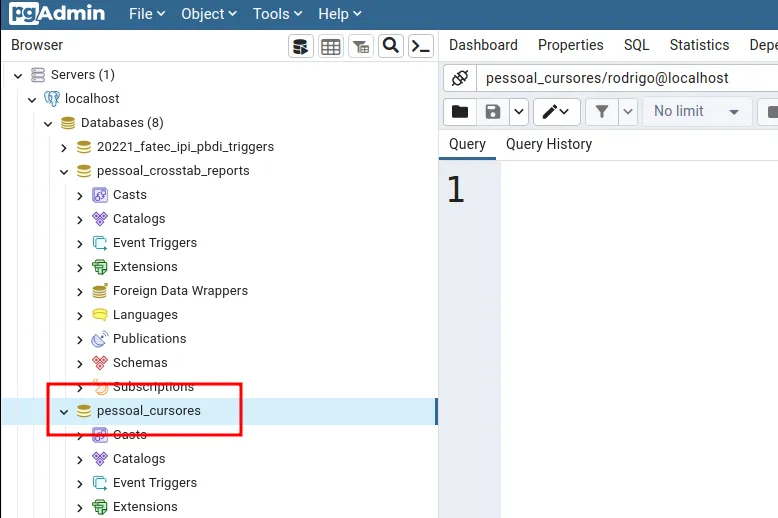Open the Tools menu

[277, 14]
